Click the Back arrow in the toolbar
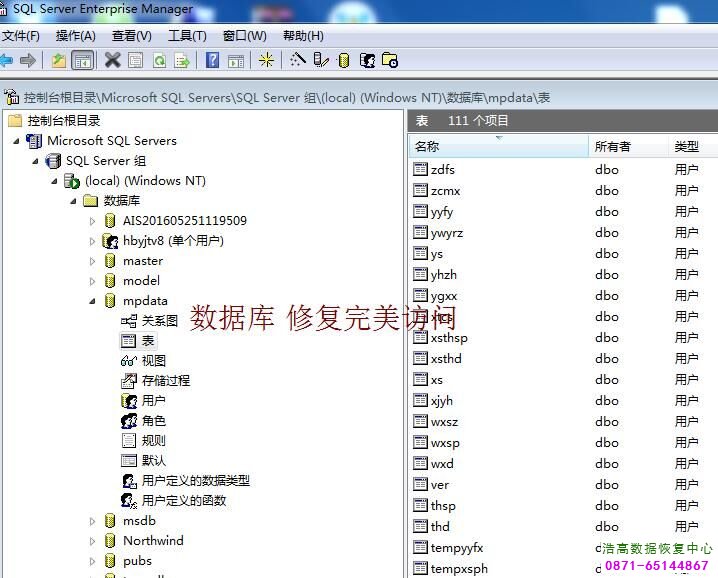718x578 pixels. point(7,61)
